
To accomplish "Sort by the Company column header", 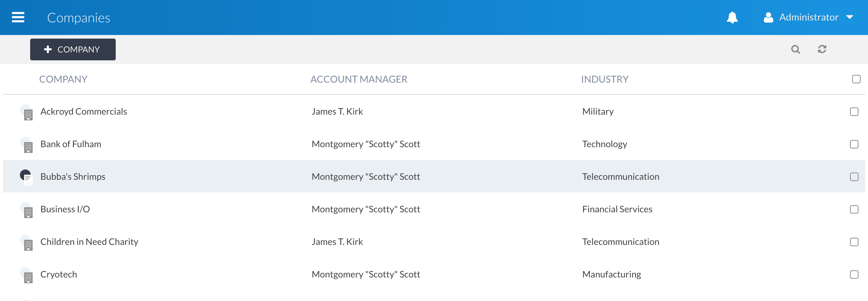I will (63, 79).
